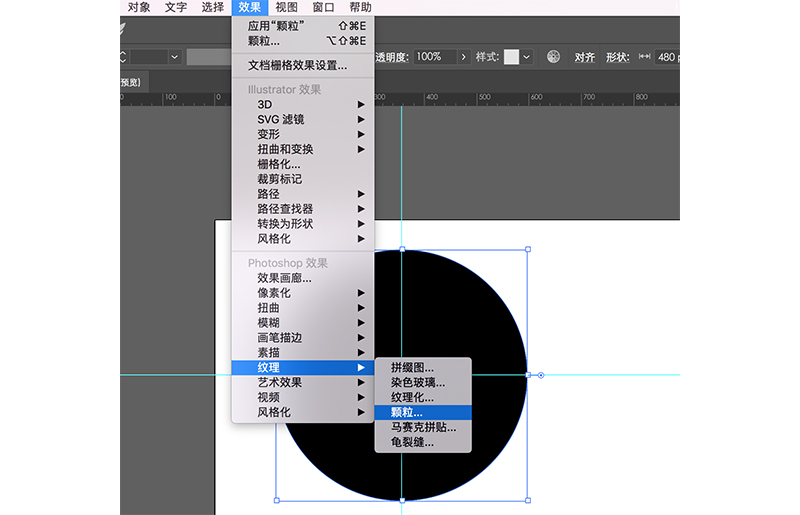Choose highlighted 颗粒... in texture submenu

[x=423, y=412]
